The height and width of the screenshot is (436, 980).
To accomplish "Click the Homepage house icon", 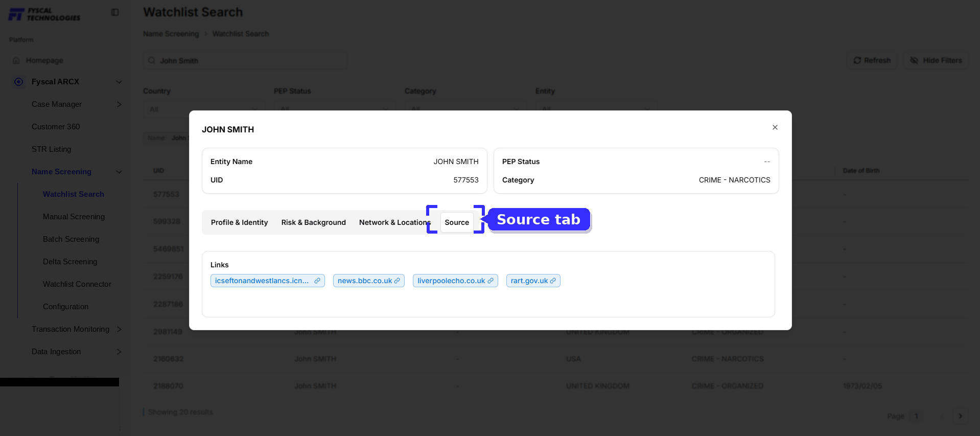I will click(x=16, y=60).
